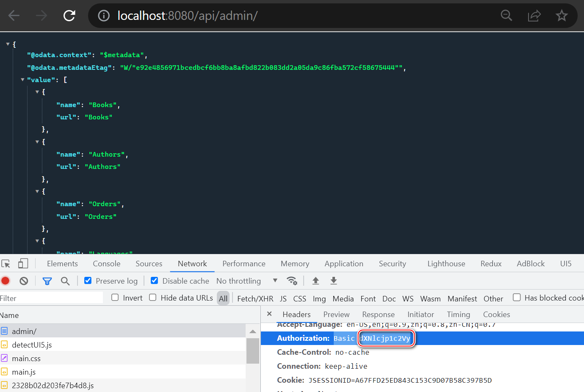Go forward to the next page
This screenshot has width=584, height=392.
click(x=42, y=16)
